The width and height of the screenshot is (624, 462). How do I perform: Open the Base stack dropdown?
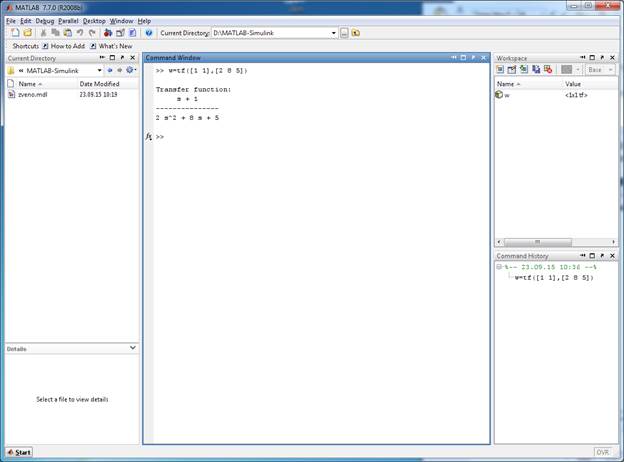pyautogui.click(x=601, y=70)
